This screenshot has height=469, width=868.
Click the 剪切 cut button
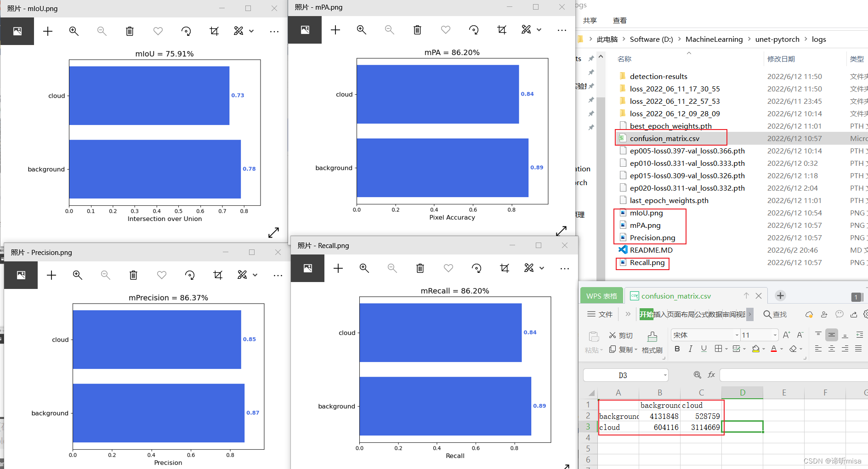[621, 335]
